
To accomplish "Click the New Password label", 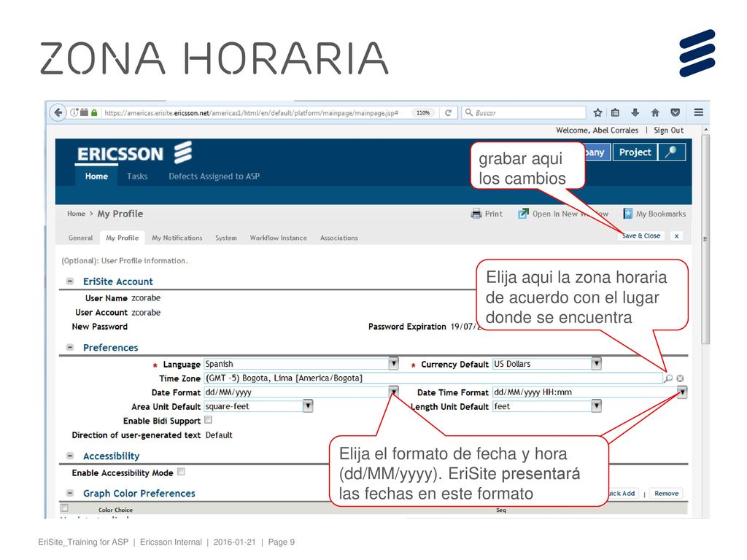I will point(99,327).
